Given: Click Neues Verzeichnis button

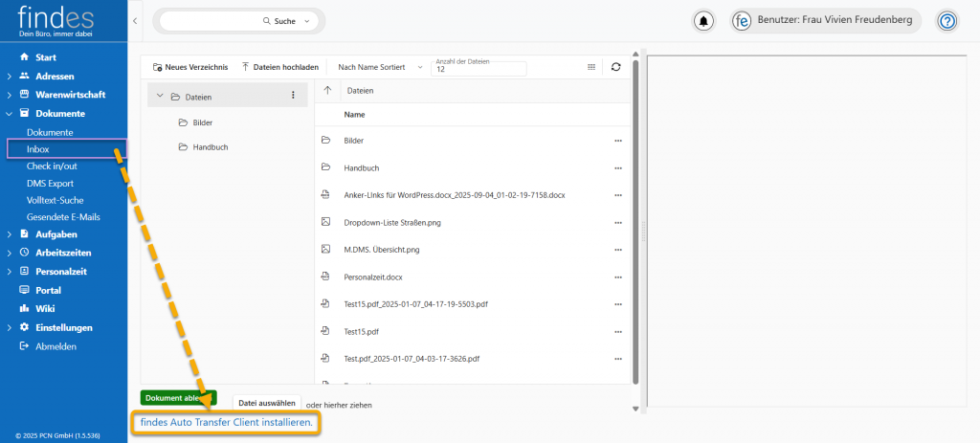Looking at the screenshot, I should click(189, 67).
